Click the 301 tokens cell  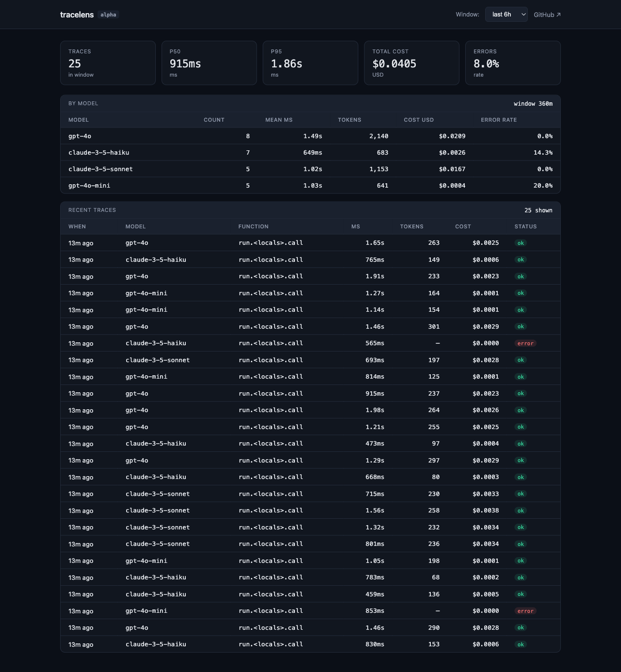click(434, 327)
